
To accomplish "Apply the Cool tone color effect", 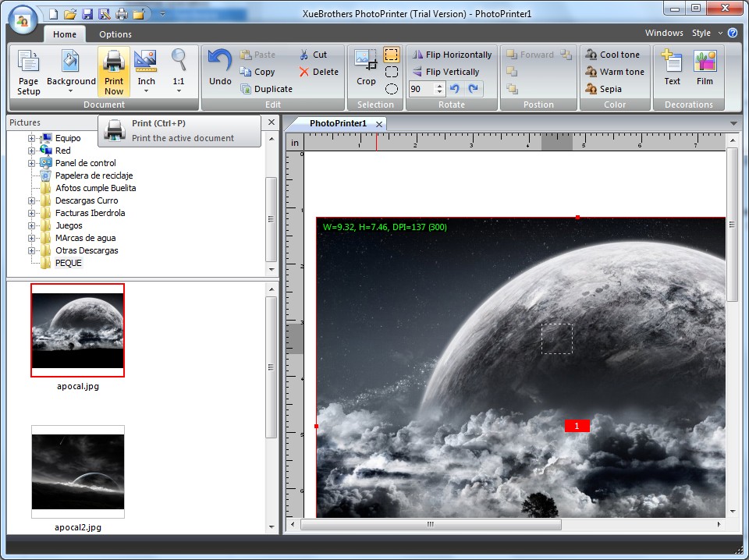I will pos(612,55).
